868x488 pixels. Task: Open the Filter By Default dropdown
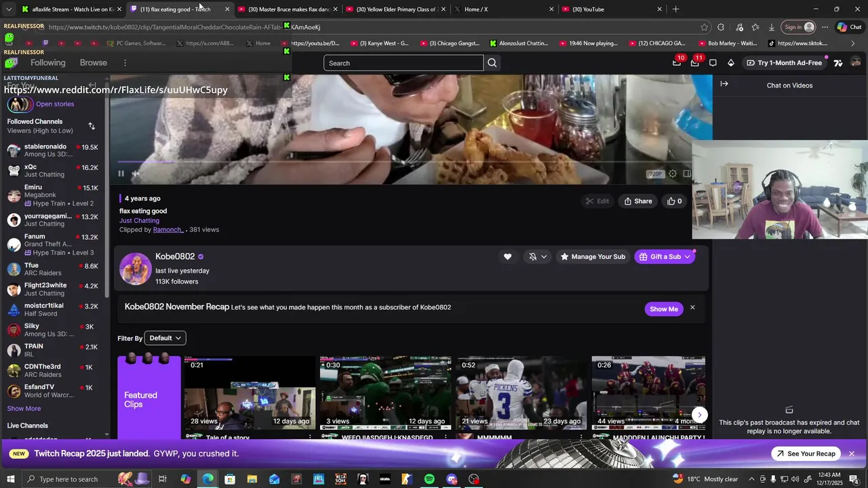click(x=166, y=338)
